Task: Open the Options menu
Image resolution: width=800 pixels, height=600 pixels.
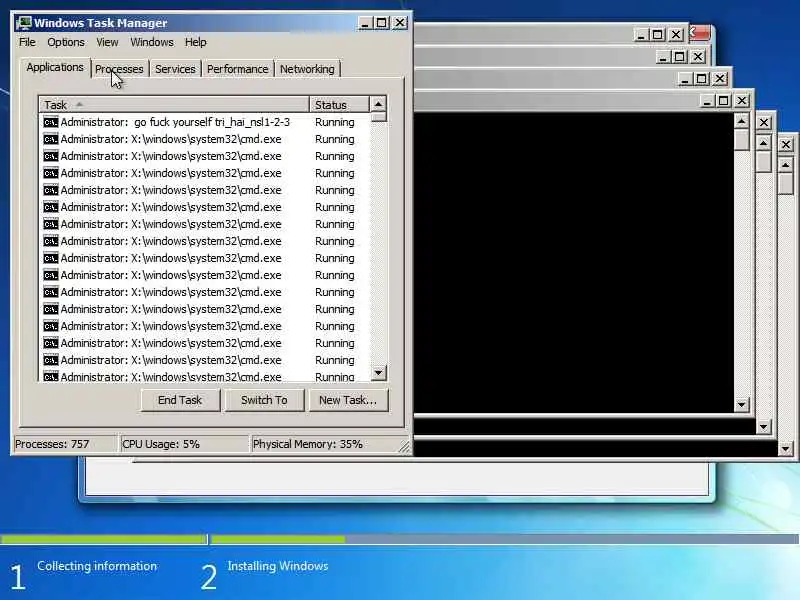Action: pyautogui.click(x=66, y=42)
